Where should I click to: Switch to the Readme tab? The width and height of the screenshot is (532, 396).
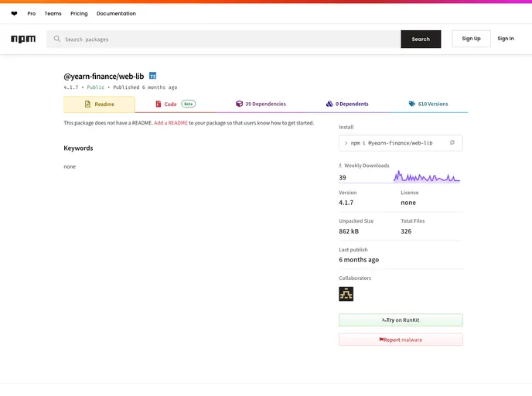pos(99,104)
